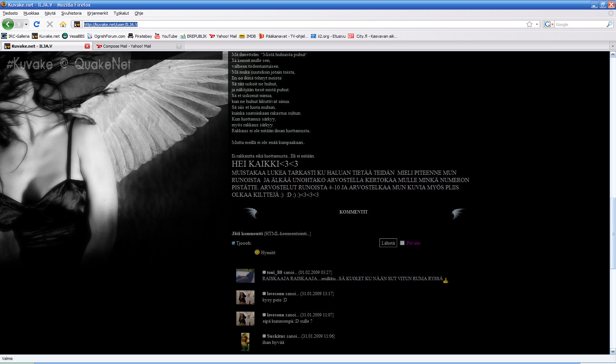The image size is (616, 364).
Task: Open the search engine selector dropdown
Action: [549, 24]
